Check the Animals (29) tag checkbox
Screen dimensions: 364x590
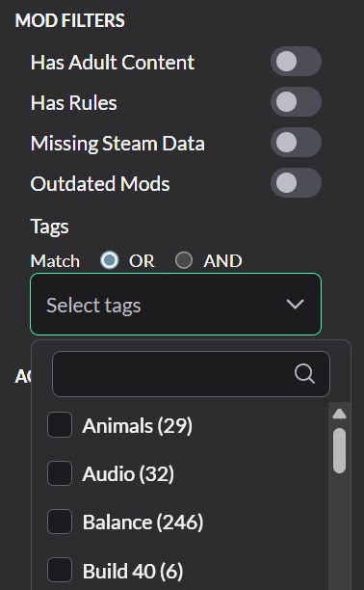pos(60,425)
